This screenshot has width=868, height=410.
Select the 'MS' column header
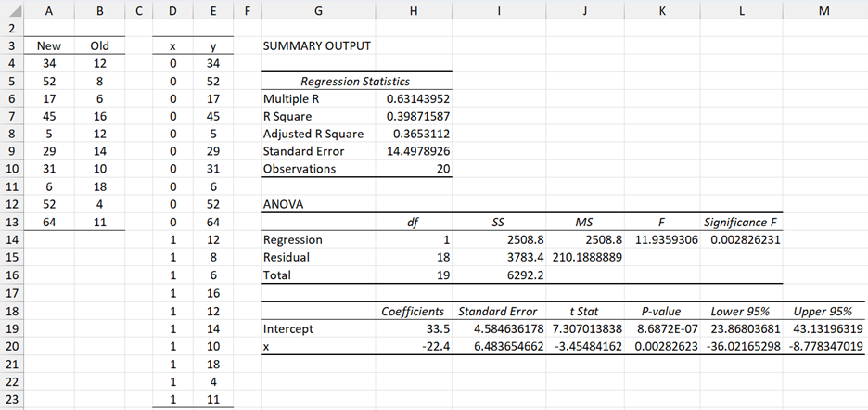[585, 223]
